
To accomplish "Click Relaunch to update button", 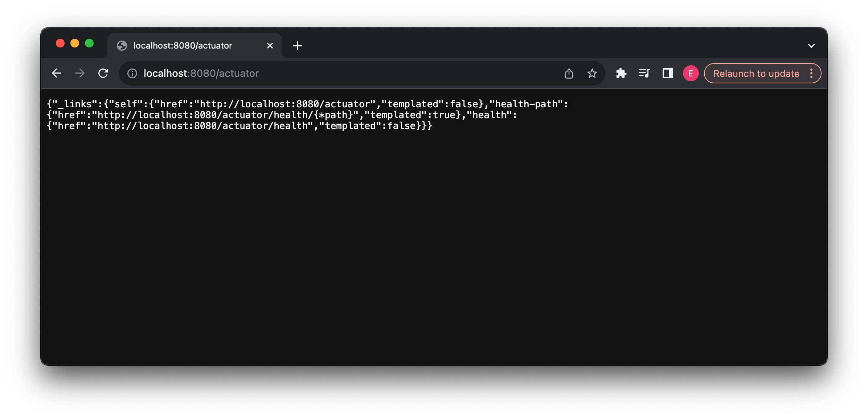I will click(756, 74).
